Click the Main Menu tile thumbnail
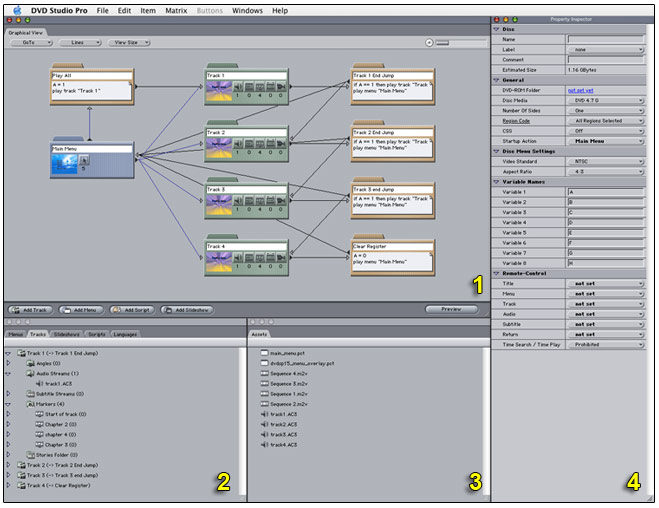Screen dimensions: 659x508 tap(67, 166)
